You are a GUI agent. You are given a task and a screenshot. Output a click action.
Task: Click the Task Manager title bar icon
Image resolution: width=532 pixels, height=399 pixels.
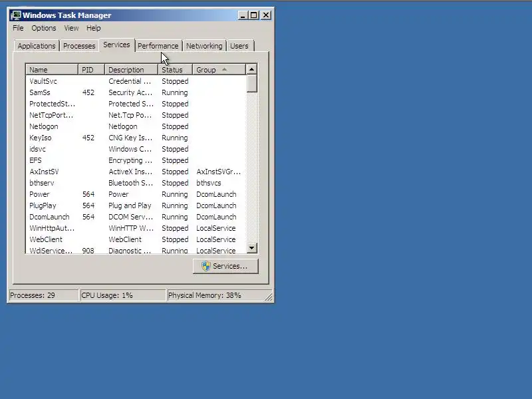point(15,15)
